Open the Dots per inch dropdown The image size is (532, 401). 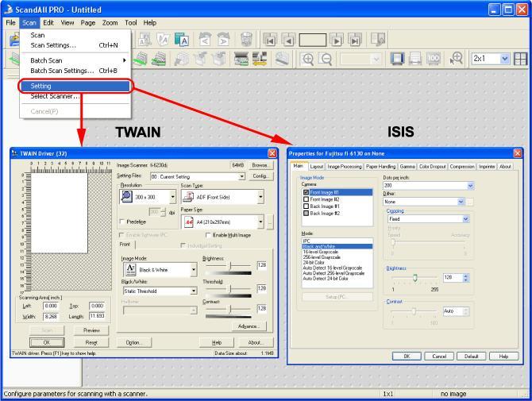point(470,185)
